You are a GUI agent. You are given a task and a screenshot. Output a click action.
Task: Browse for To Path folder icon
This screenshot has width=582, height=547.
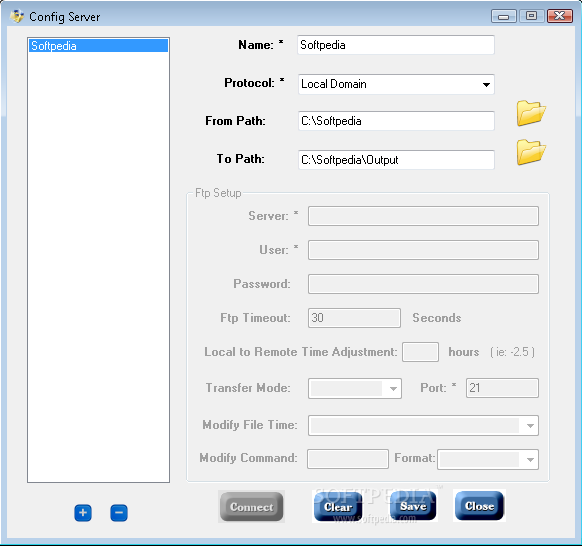pyautogui.click(x=531, y=152)
